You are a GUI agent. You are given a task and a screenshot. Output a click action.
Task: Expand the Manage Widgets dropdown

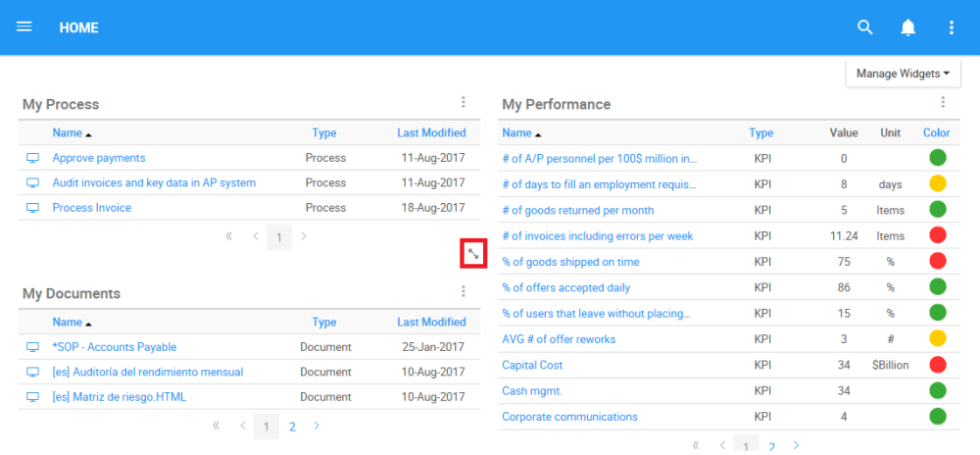point(903,74)
